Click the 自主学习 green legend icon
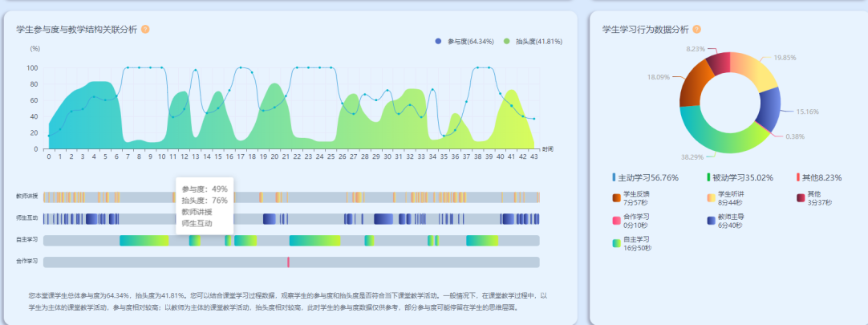This screenshot has width=868, height=325. point(616,242)
